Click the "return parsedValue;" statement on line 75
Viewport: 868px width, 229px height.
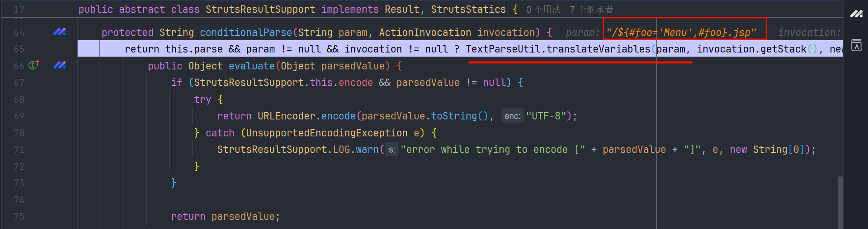point(225,217)
